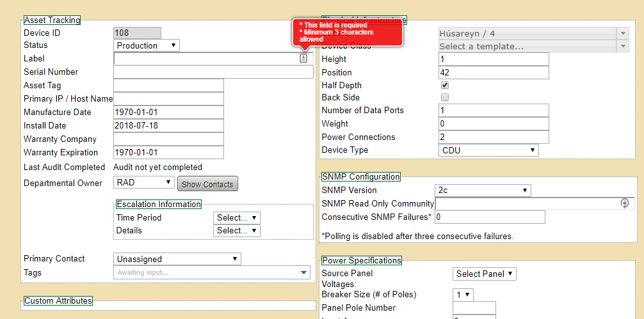The height and width of the screenshot is (319, 644).
Task: Click the Escalation Information heading
Action: click(x=159, y=204)
